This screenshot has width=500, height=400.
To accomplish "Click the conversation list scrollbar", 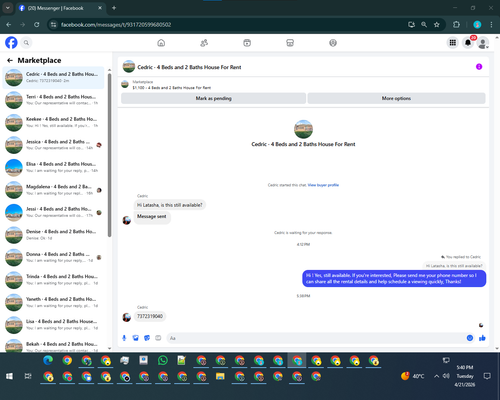I will (x=109, y=155).
